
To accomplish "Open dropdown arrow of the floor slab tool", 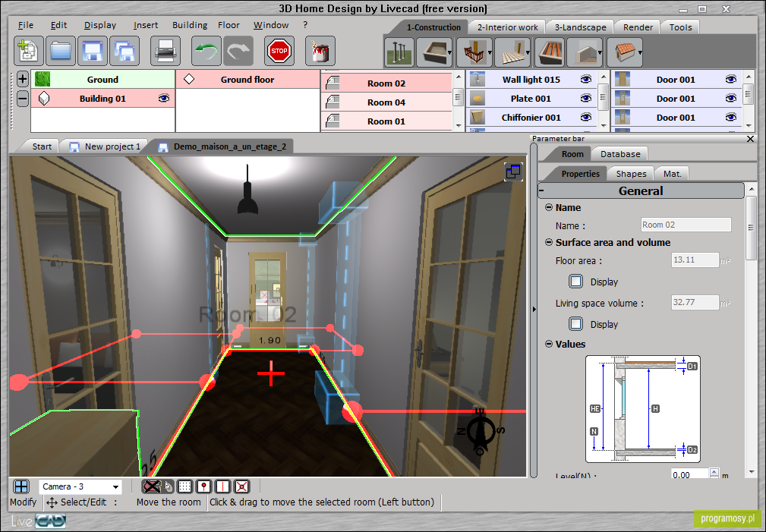I will click(528, 53).
